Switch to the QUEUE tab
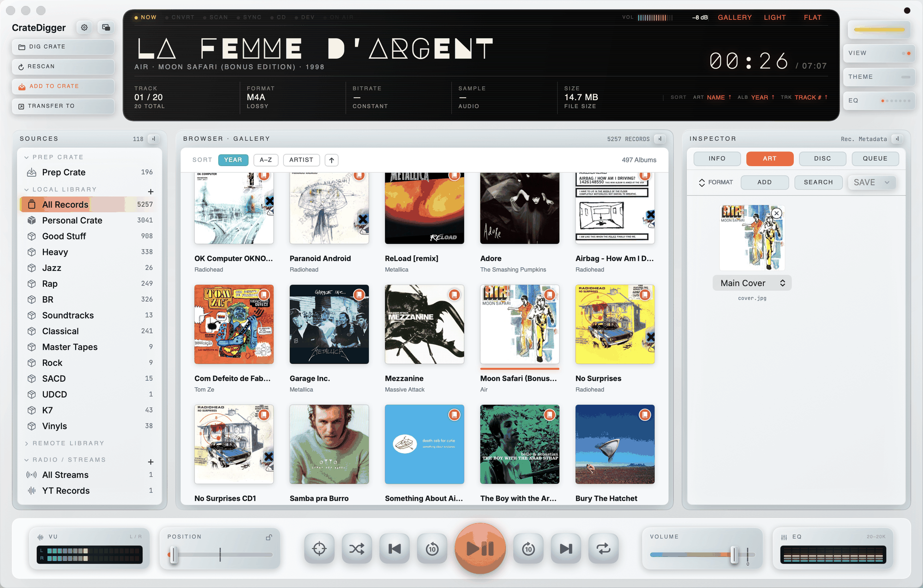This screenshot has height=588, width=923. 875,159
